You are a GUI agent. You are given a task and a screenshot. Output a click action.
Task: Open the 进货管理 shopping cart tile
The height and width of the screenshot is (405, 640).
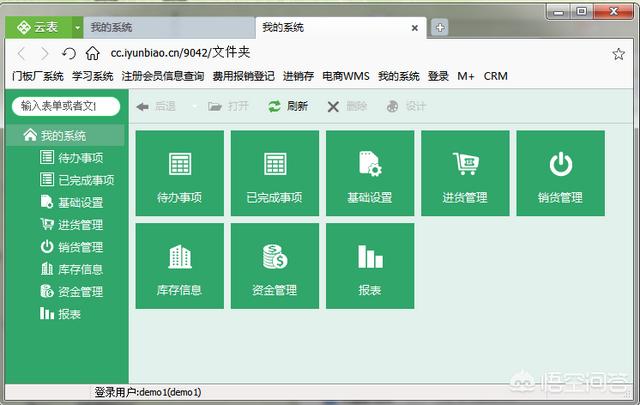click(465, 173)
